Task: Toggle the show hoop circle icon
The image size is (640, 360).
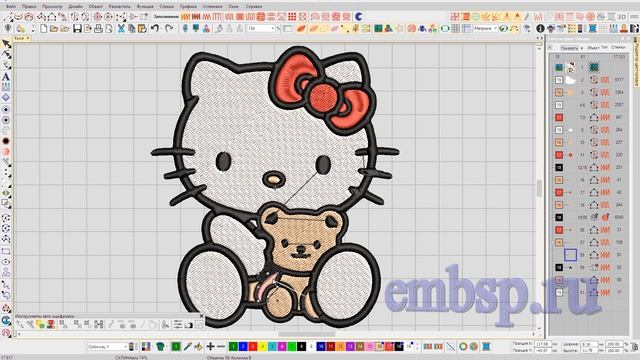Action: pyautogui.click(x=445, y=29)
